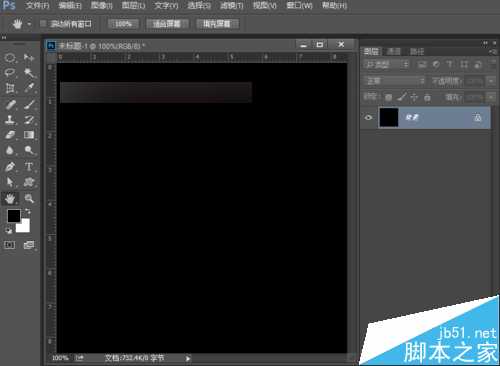Select the Zoom tool in toolbox
The height and width of the screenshot is (366, 500).
pos(29,198)
